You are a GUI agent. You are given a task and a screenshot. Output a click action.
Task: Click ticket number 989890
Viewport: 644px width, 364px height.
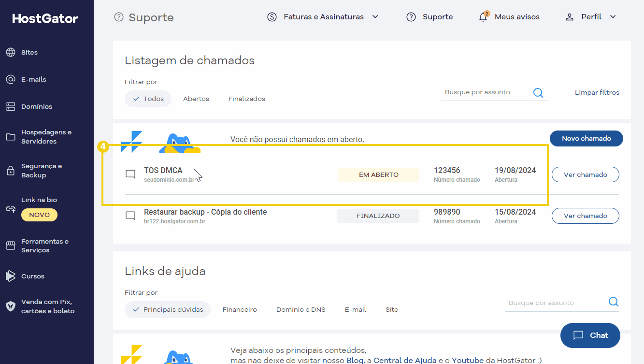(447, 212)
